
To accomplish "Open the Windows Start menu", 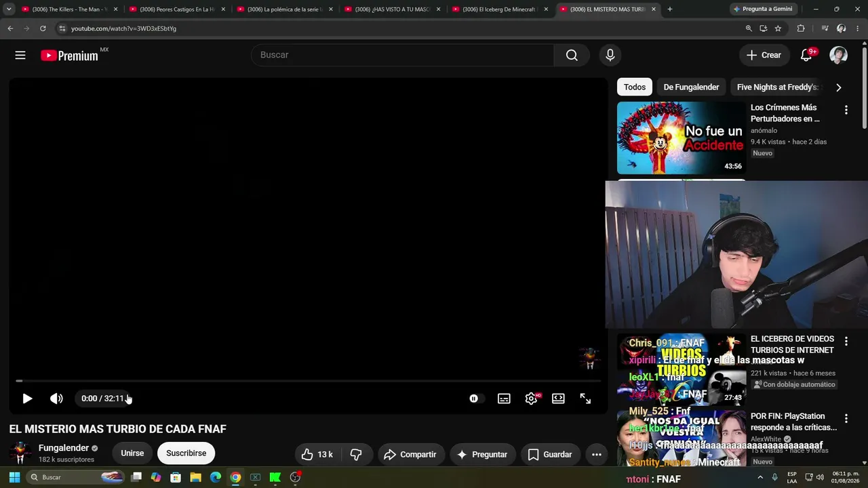I will tap(14, 477).
